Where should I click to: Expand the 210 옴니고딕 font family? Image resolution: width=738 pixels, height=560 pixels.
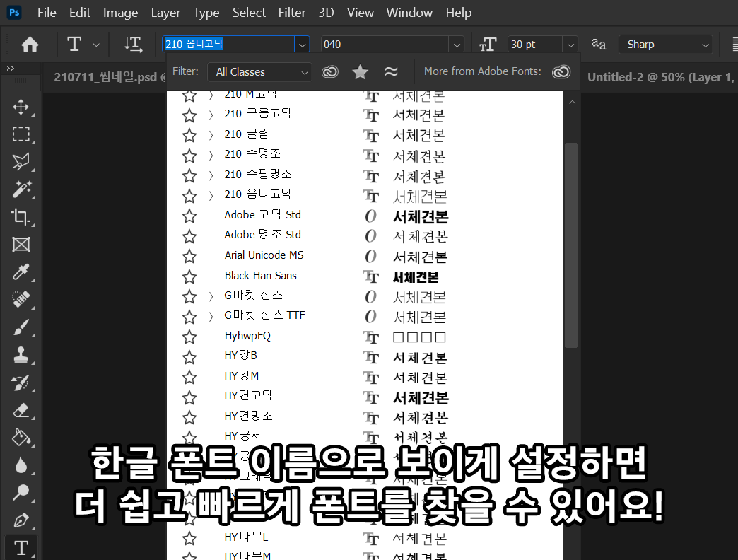[211, 195]
